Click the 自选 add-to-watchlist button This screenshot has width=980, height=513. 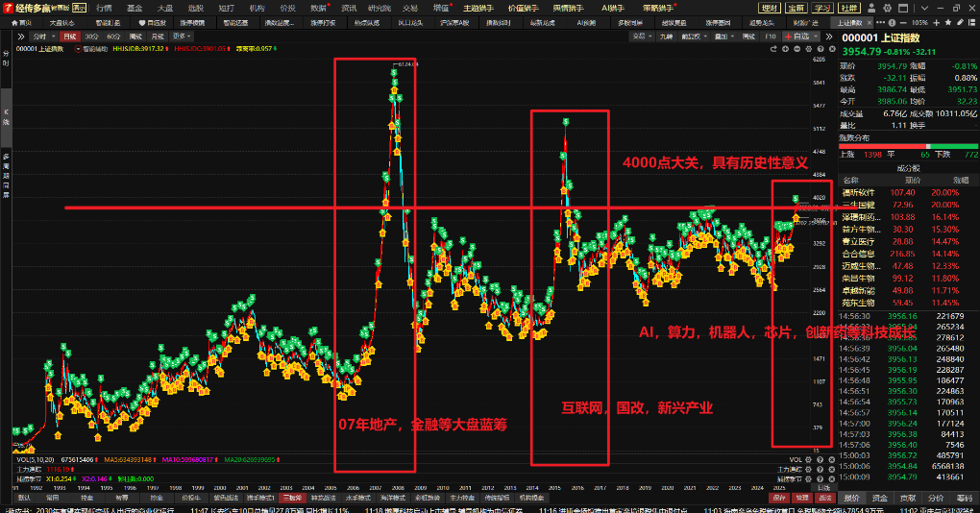click(798, 36)
